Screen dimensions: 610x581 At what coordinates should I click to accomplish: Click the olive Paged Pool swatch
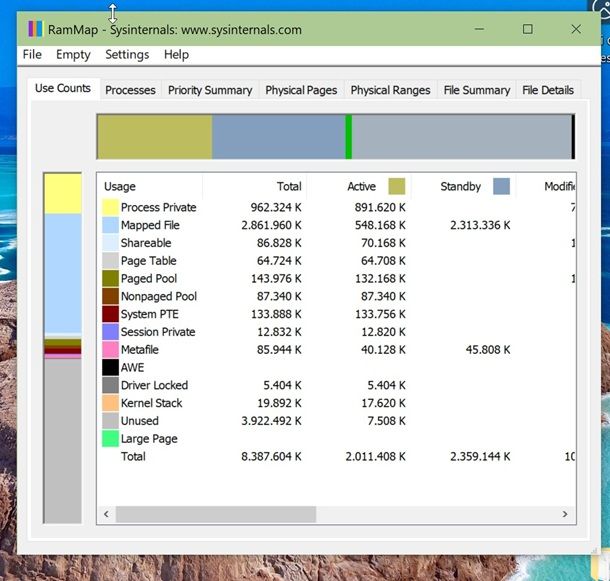pos(110,278)
